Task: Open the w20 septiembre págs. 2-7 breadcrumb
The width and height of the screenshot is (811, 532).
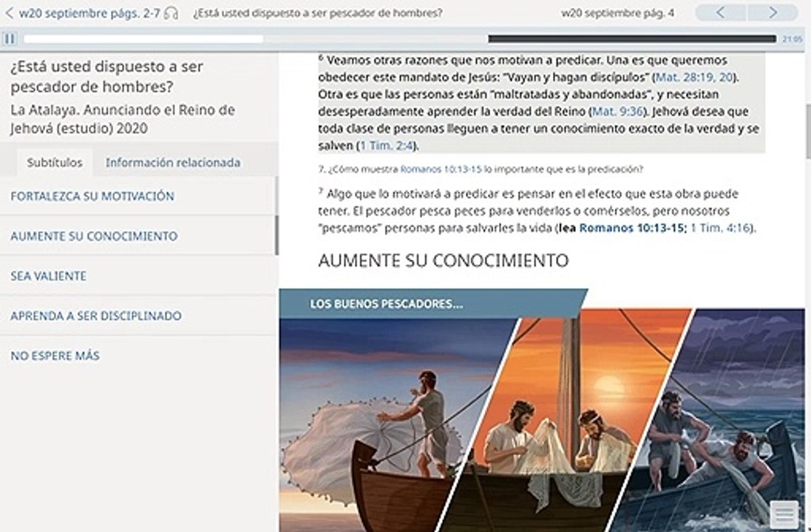Action: tap(89, 13)
